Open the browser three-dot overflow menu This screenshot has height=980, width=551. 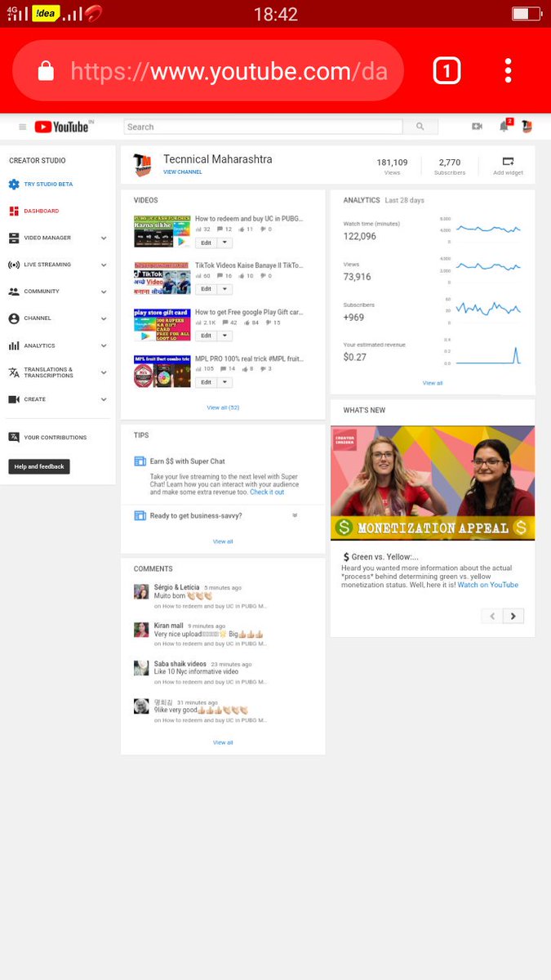[508, 71]
